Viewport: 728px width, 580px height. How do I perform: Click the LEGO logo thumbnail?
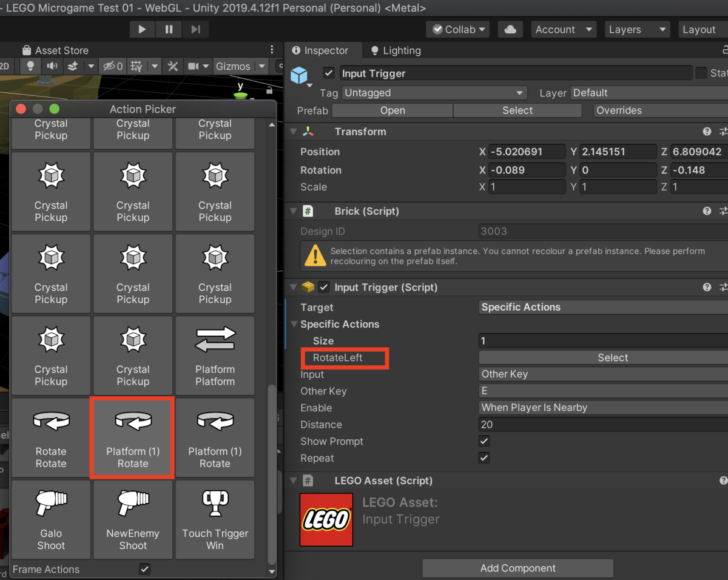click(x=326, y=519)
